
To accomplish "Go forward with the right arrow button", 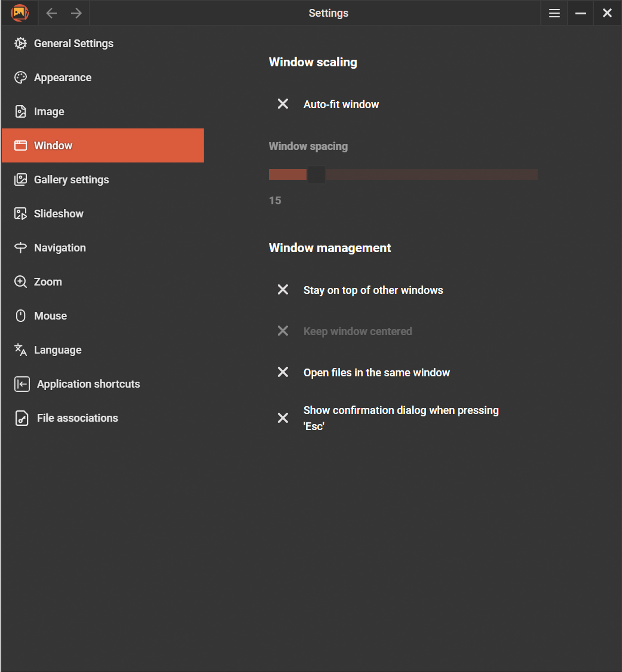I will (x=76, y=13).
